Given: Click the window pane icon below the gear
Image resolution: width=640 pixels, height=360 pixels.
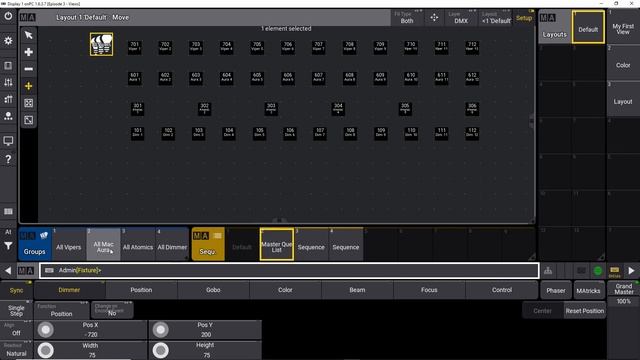Looking at the screenshot, I should (8, 65).
